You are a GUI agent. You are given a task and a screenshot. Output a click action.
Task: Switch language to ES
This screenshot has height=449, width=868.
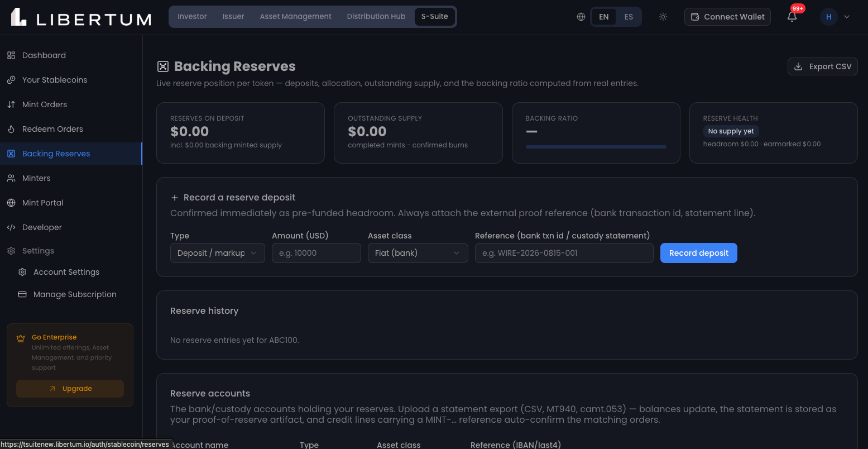point(629,17)
